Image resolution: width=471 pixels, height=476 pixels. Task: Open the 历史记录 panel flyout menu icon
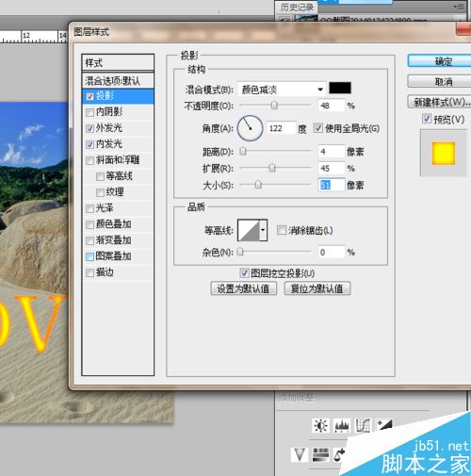click(x=460, y=7)
